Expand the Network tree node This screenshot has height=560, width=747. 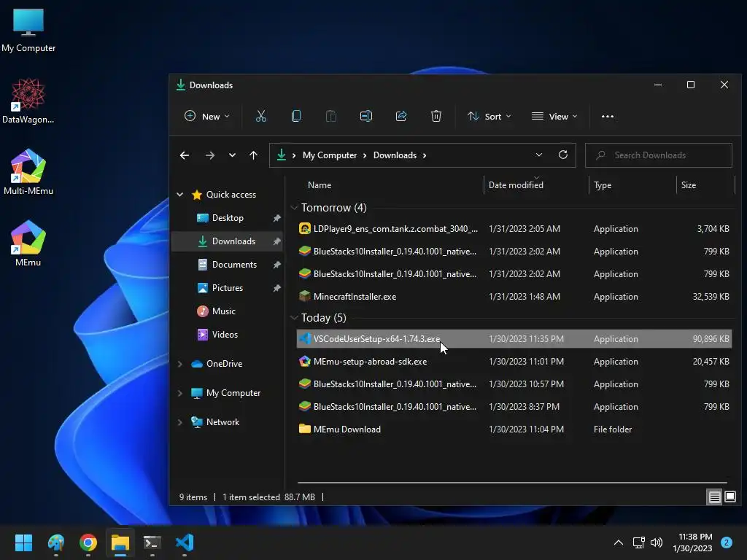(179, 422)
